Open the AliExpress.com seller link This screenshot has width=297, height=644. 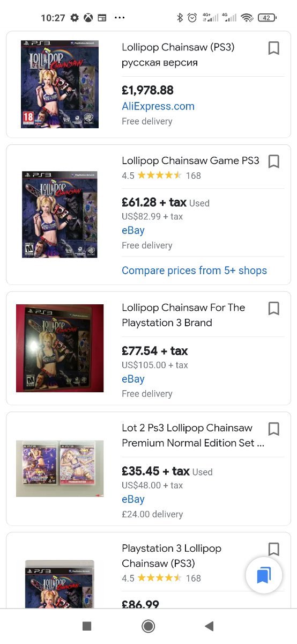[x=158, y=106]
